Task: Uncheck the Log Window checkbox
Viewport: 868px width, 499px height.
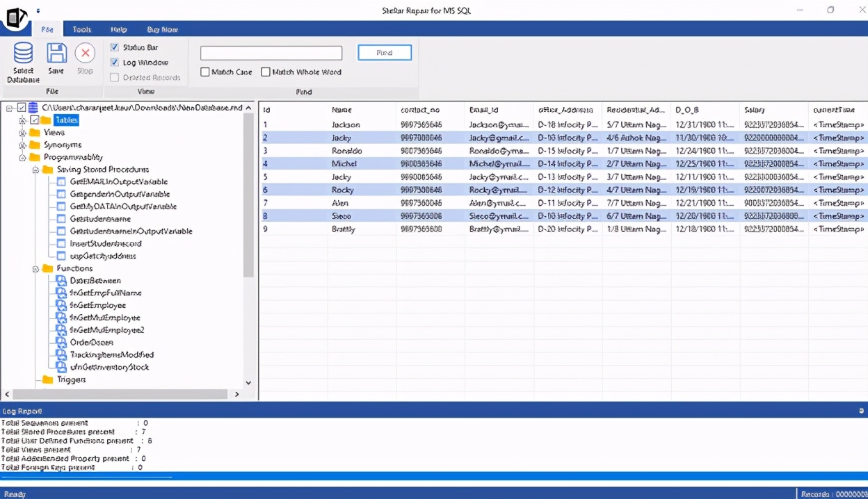Action: point(115,63)
